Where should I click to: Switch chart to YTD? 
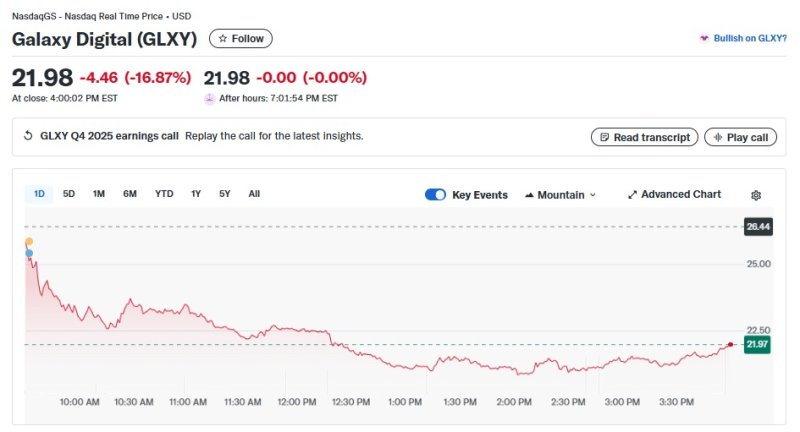(164, 194)
